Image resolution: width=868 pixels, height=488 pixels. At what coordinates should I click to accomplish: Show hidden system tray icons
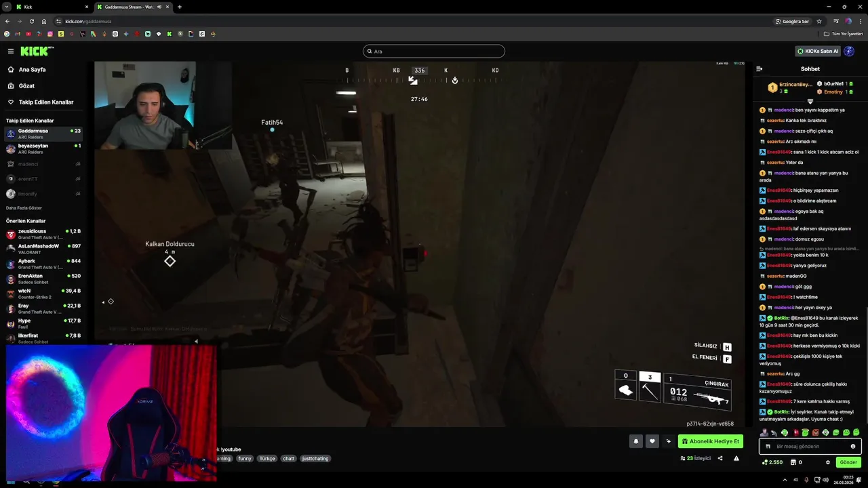(785, 480)
